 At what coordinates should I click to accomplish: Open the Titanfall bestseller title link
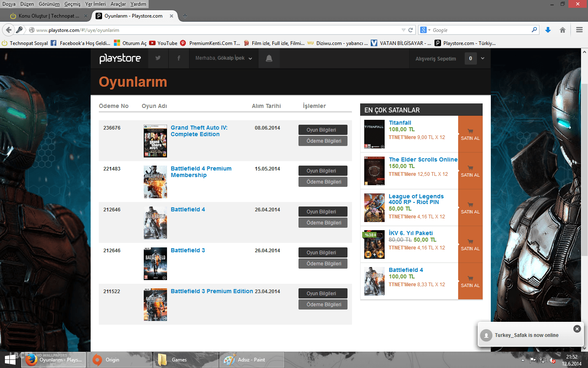pos(400,123)
